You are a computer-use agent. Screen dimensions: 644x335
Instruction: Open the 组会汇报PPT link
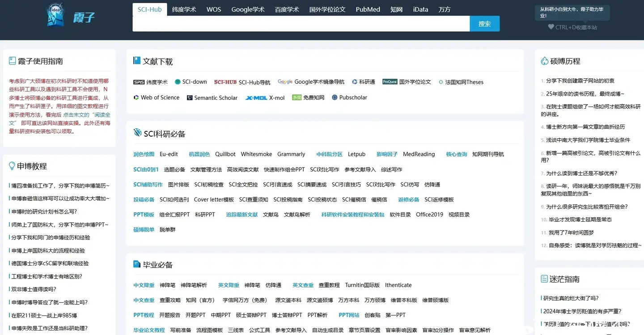[175, 215]
